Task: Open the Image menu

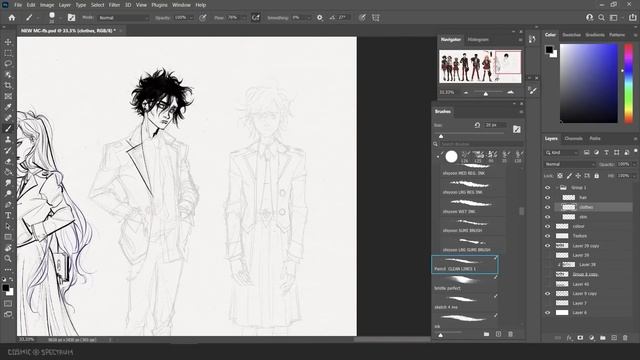Action: pyautogui.click(x=47, y=5)
